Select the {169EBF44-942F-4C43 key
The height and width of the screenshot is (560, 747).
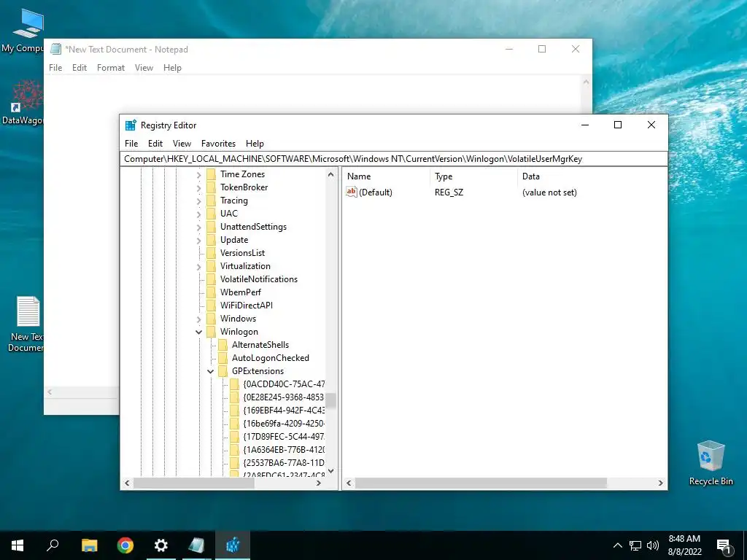[284, 410]
